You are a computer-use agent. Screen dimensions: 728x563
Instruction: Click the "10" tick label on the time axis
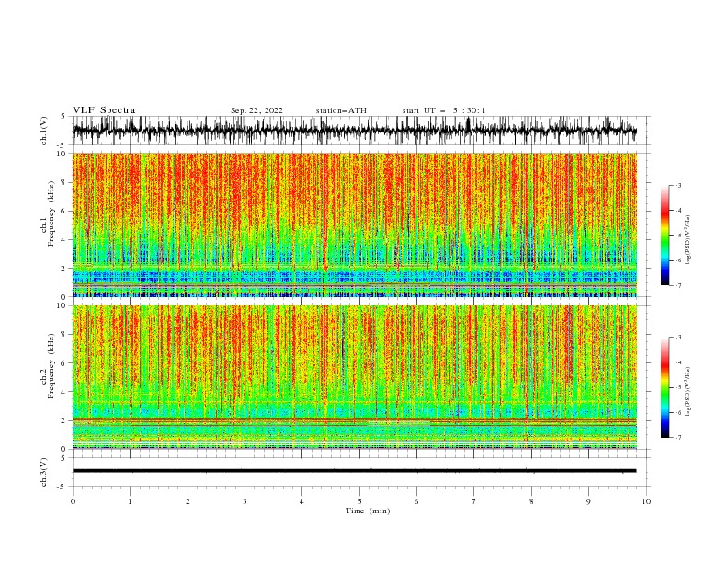[x=646, y=501]
